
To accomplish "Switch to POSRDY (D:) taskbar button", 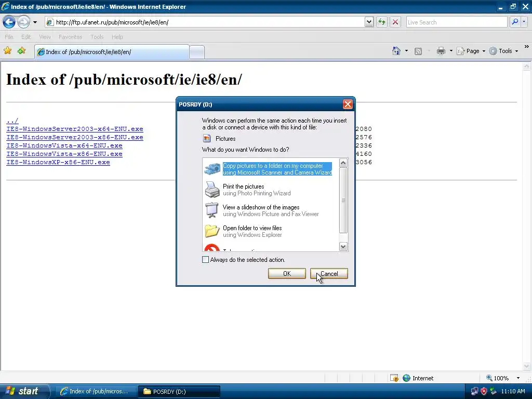I will point(179,392).
